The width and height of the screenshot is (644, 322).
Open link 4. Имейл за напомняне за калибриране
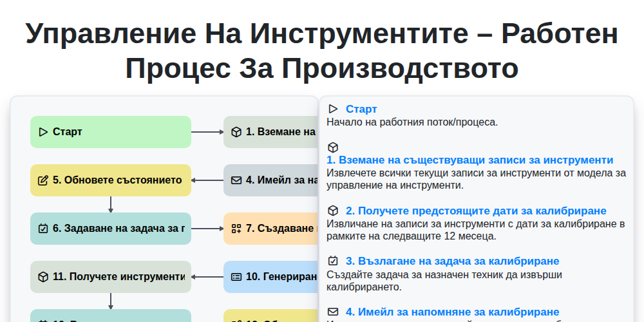[x=453, y=312]
